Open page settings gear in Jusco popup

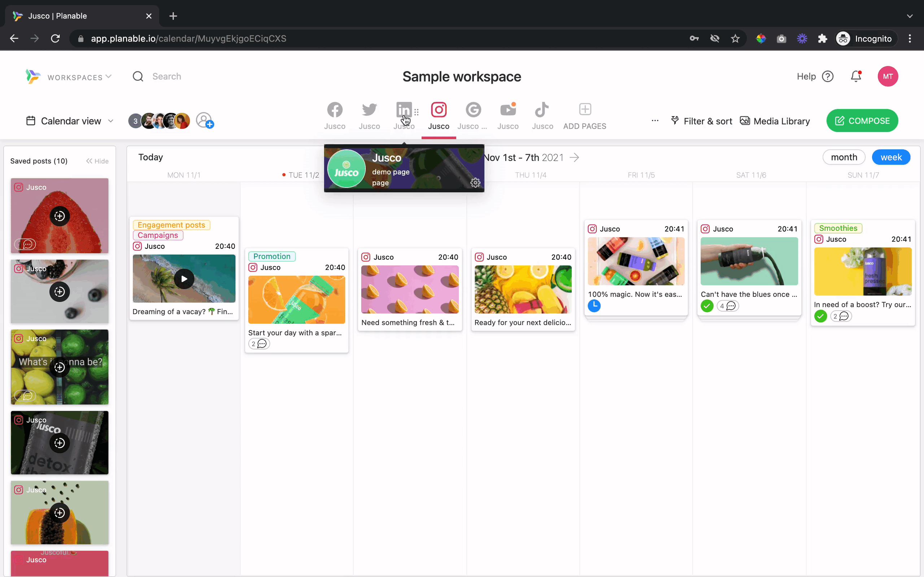click(x=475, y=183)
